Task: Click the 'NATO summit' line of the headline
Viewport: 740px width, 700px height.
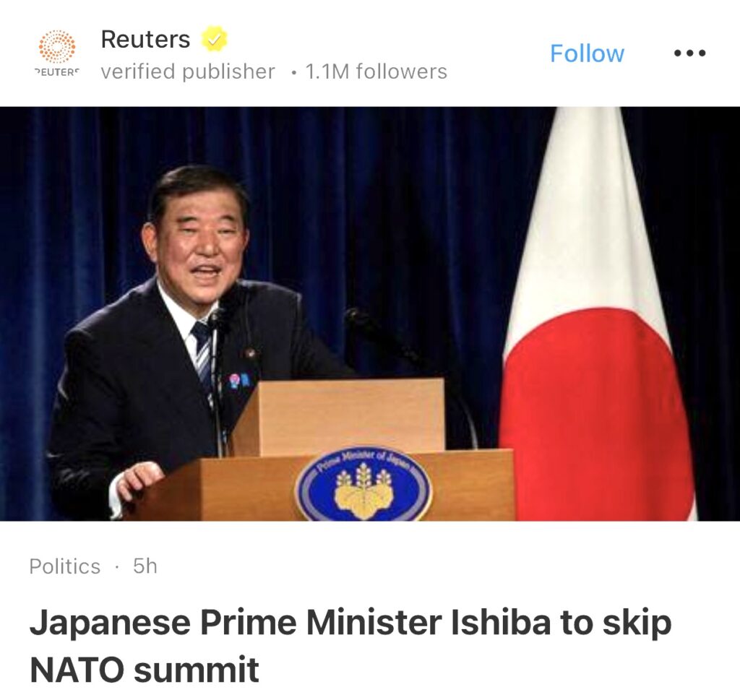Action: [145, 670]
